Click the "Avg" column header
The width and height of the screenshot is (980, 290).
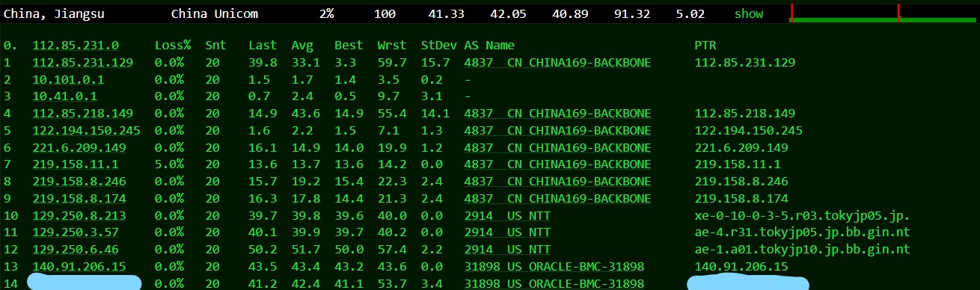point(302,46)
